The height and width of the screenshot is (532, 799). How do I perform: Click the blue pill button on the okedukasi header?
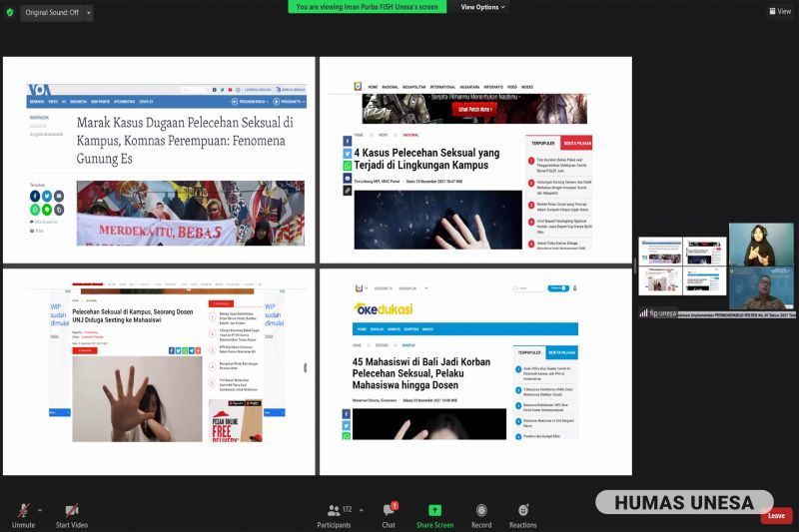[558, 288]
